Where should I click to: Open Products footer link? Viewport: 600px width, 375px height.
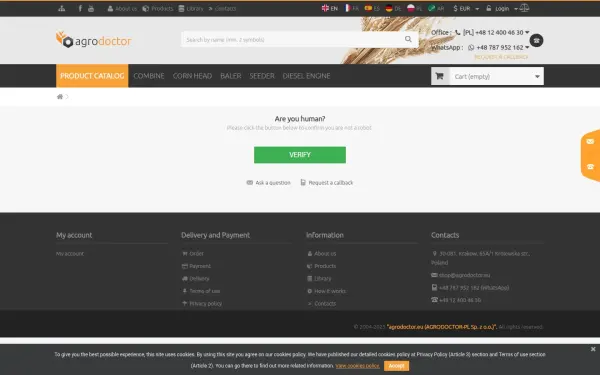coord(321,266)
